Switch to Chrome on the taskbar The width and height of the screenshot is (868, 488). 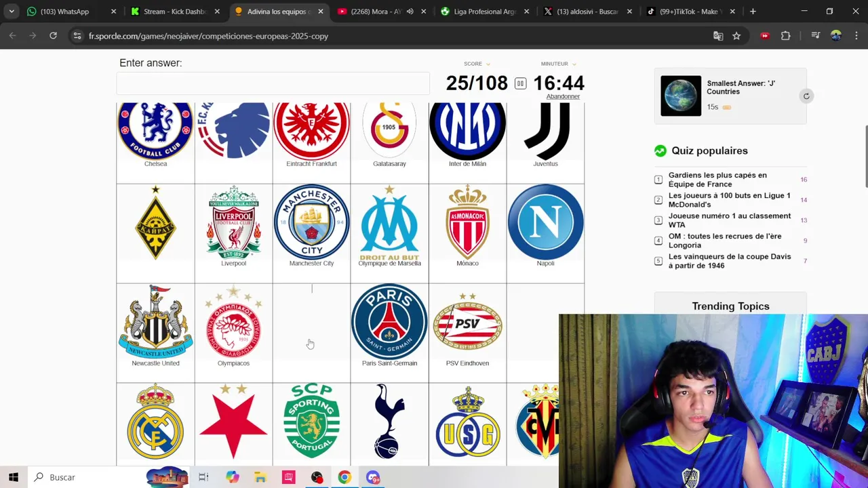pyautogui.click(x=344, y=477)
